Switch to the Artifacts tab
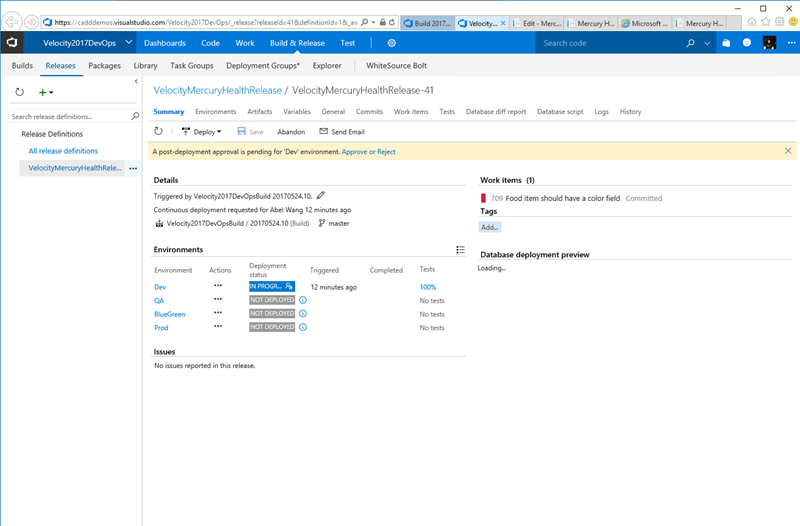 [x=260, y=112]
